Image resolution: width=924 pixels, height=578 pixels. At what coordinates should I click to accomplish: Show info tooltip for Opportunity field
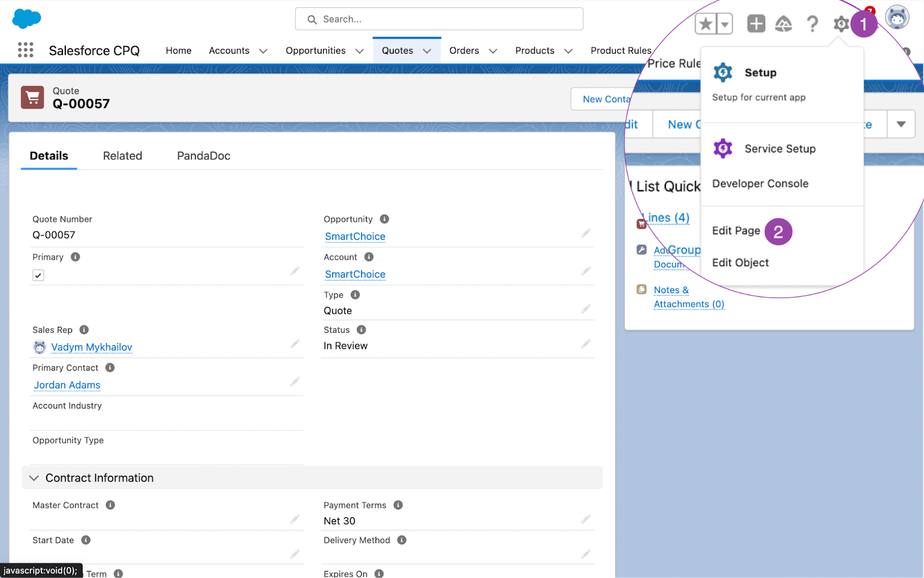click(x=385, y=219)
